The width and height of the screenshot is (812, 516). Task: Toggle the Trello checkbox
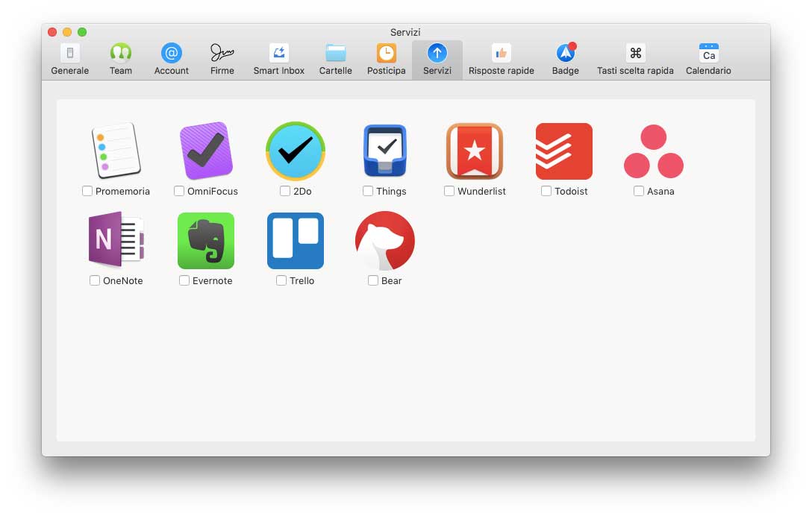coord(281,280)
